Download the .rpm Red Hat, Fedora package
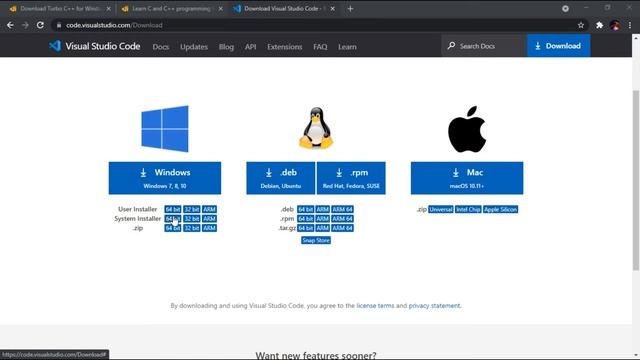 [351, 178]
